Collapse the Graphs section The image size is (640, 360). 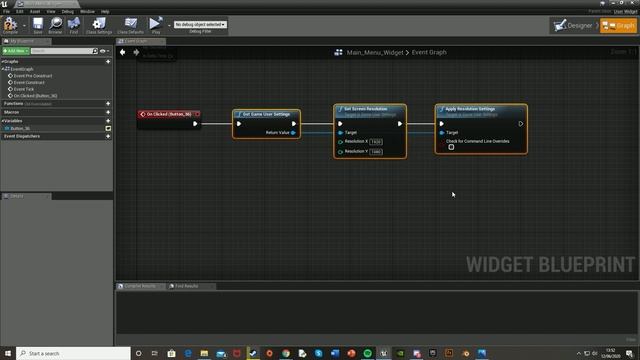(x=2, y=61)
